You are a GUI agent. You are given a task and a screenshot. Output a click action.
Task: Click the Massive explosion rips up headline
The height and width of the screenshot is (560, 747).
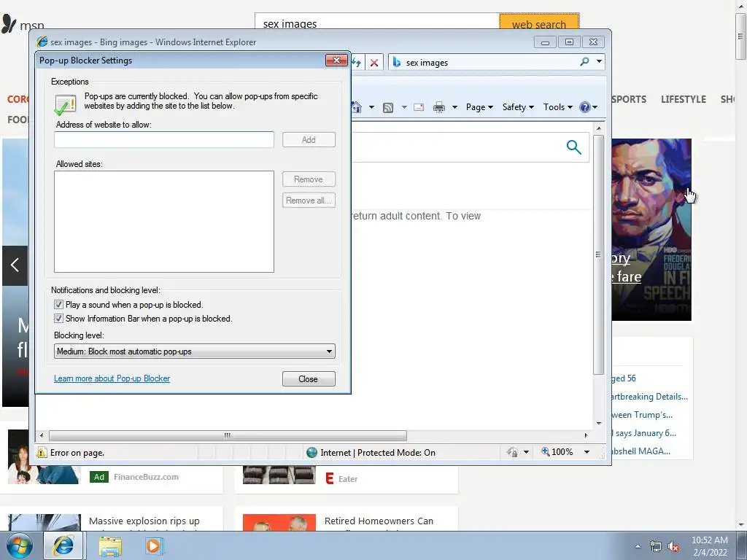coord(144,521)
